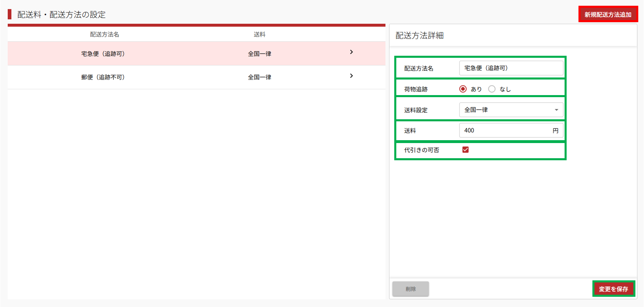The width and height of the screenshot is (644, 307).
Task: Click the chevron arrow on 郵便（追跡不可） row
Action: coord(351,76)
